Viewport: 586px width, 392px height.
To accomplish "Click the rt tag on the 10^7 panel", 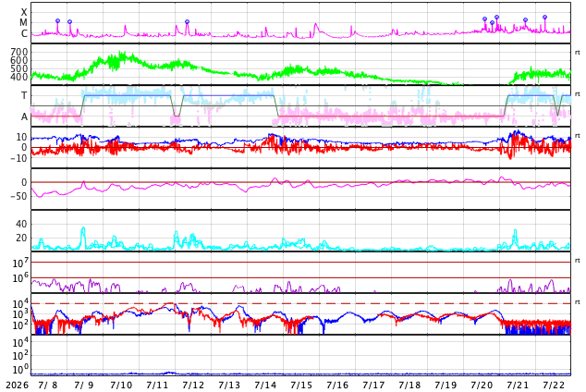I will pos(577,260).
